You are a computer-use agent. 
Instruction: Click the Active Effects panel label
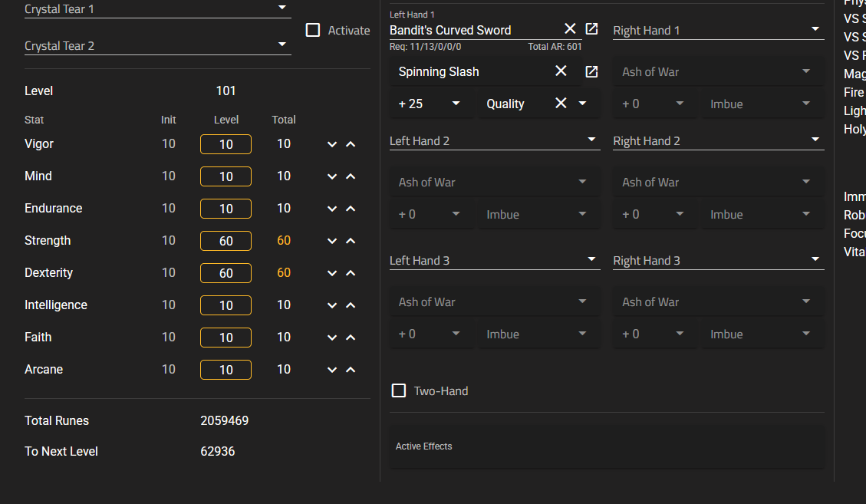pos(423,446)
